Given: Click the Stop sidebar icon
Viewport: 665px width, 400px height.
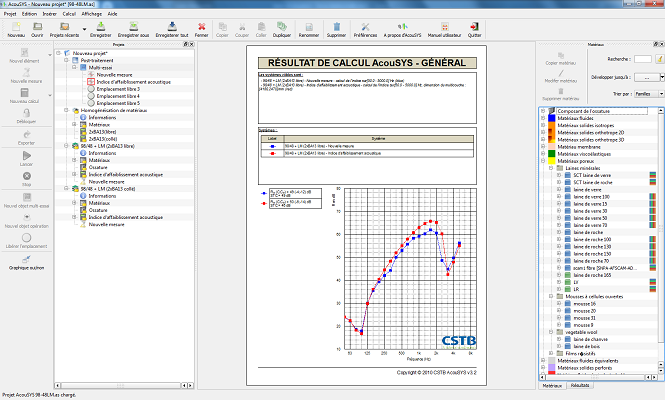Looking at the screenshot, I should click(x=26, y=176).
